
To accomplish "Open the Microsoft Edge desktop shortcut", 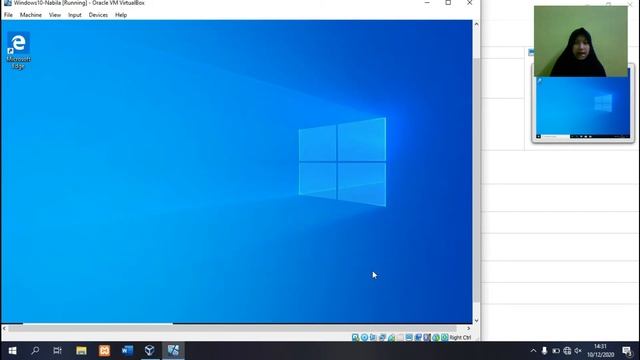I will click(18, 50).
